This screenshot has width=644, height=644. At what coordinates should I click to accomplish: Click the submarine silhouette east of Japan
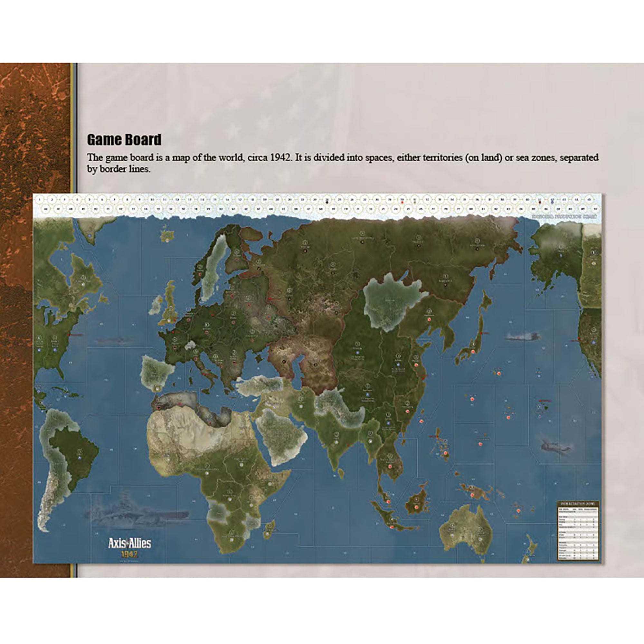523,337
